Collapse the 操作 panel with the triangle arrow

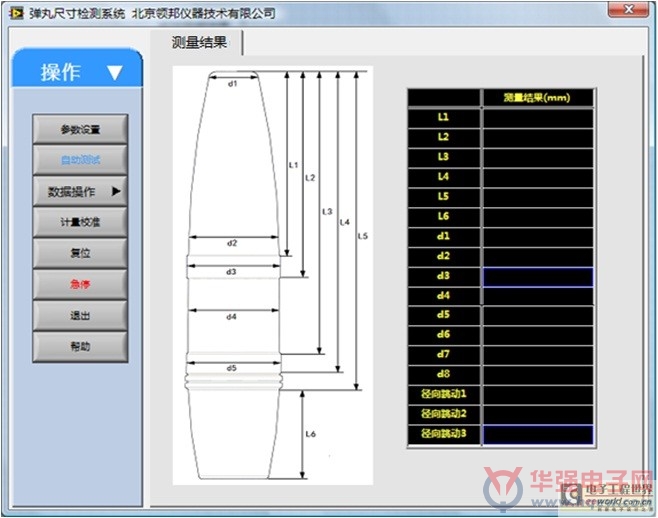115,72
